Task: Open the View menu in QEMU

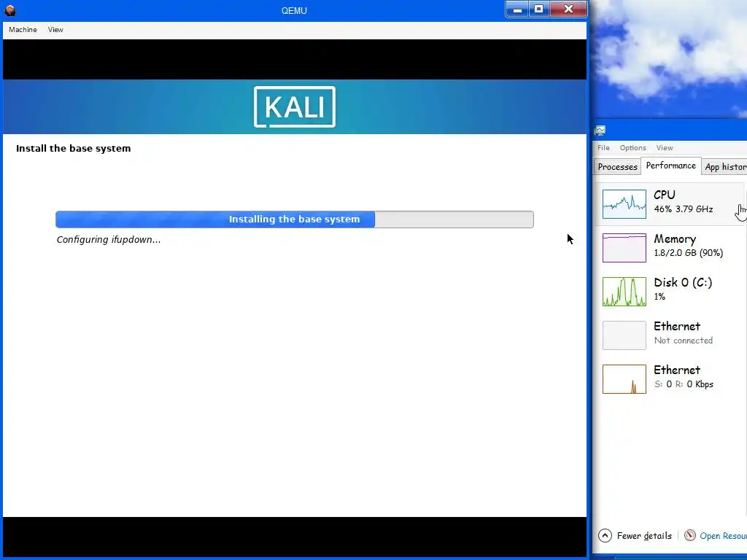Action: (x=55, y=29)
